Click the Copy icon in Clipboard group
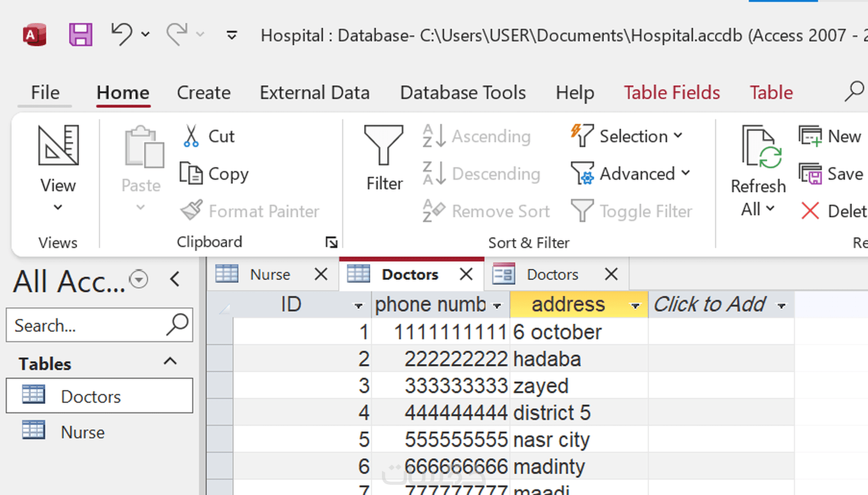The image size is (868, 495). (x=191, y=174)
